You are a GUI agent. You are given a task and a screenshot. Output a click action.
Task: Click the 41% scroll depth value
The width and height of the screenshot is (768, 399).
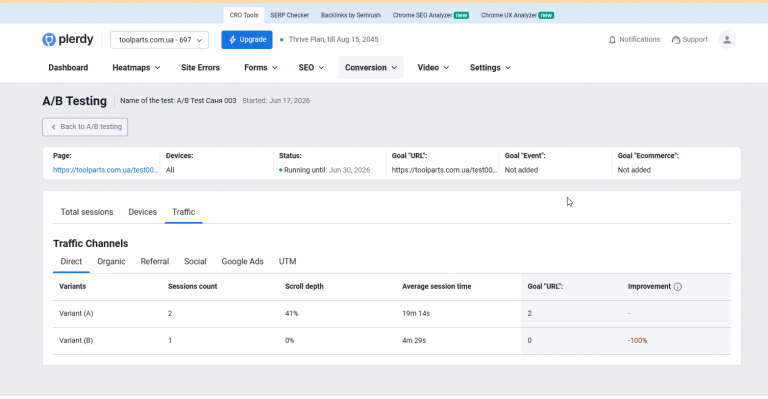click(291, 313)
